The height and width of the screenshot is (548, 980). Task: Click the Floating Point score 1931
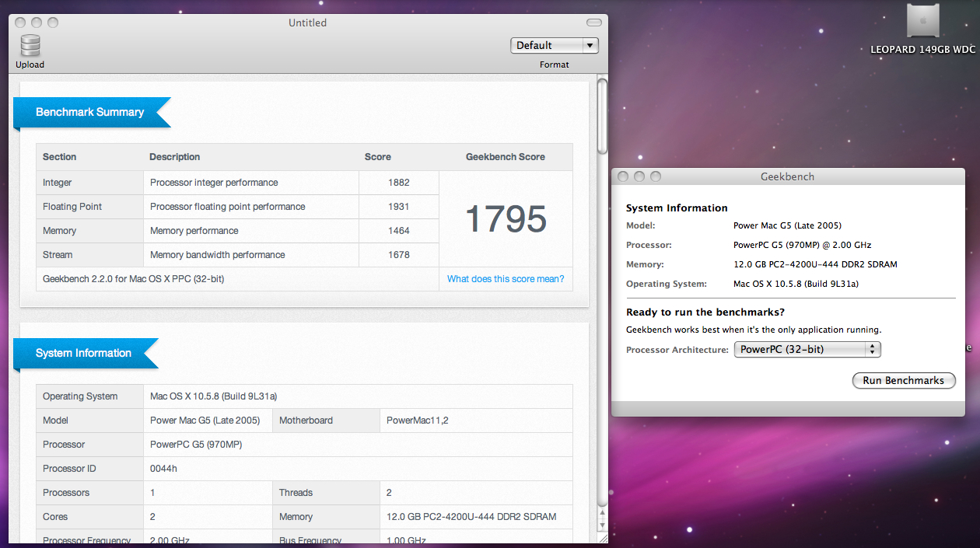point(398,207)
